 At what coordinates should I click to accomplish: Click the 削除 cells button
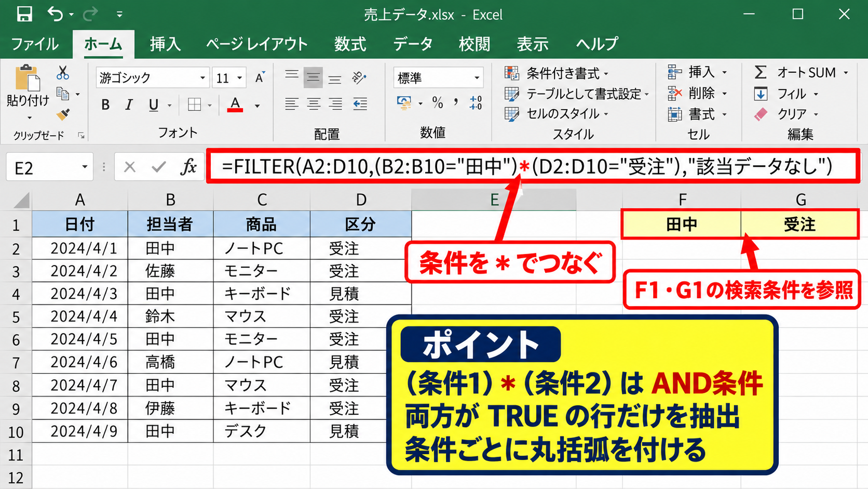pyautogui.click(x=697, y=93)
